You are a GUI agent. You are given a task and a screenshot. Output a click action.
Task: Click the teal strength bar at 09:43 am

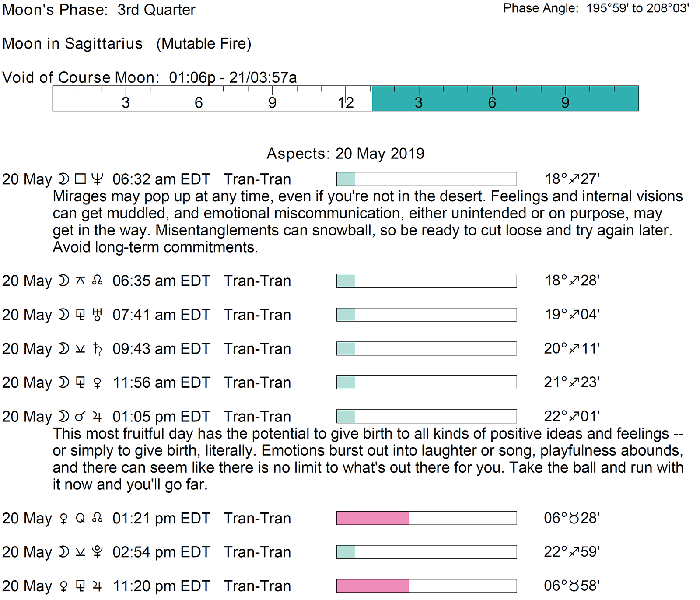tap(346, 349)
